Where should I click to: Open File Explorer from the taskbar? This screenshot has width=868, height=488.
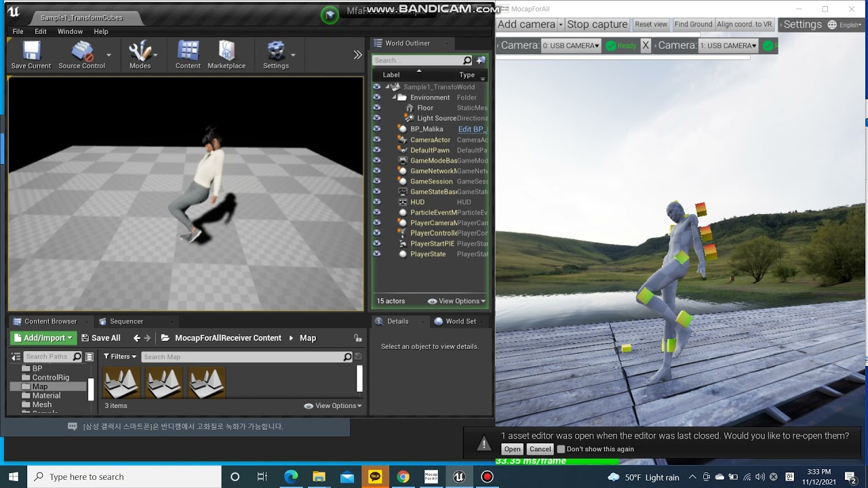tap(319, 476)
